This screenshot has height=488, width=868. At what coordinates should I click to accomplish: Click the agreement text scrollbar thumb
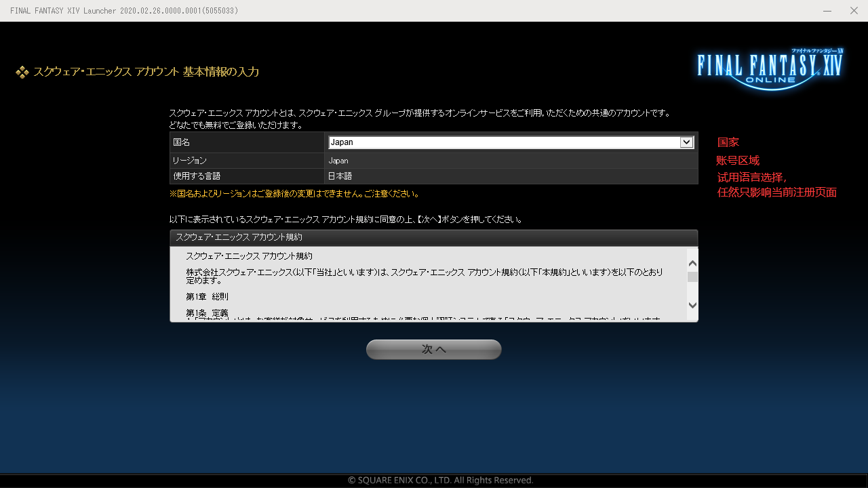(692, 277)
